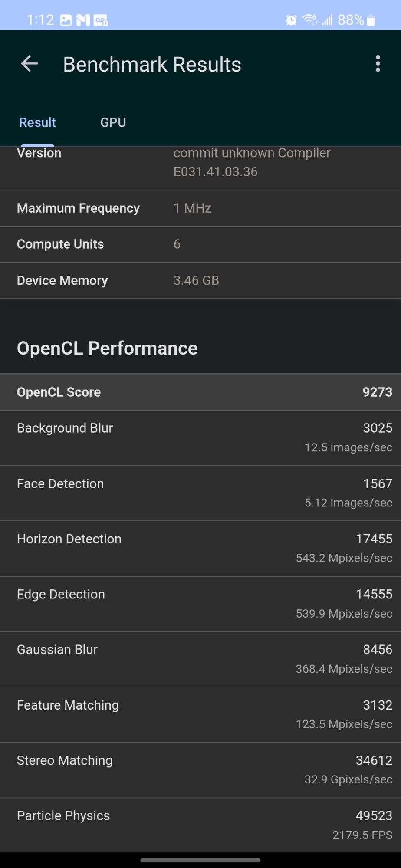Viewport: 401px width, 868px height.
Task: Select the Particle Physics result row
Action: tap(200, 825)
